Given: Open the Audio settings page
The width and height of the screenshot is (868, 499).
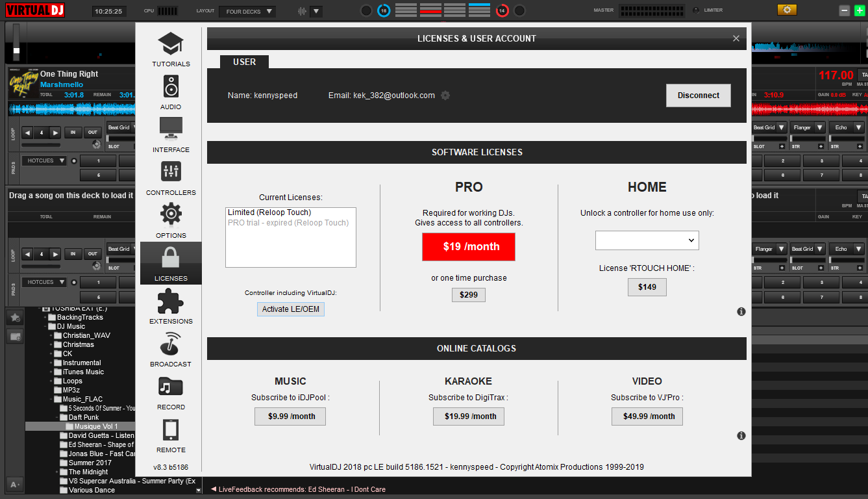Looking at the screenshot, I should point(171,92).
